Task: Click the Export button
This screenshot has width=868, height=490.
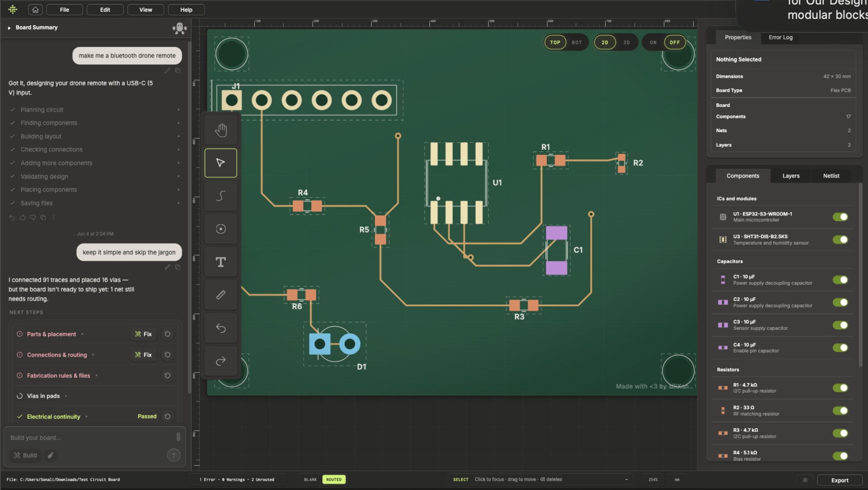Action: [x=840, y=481]
